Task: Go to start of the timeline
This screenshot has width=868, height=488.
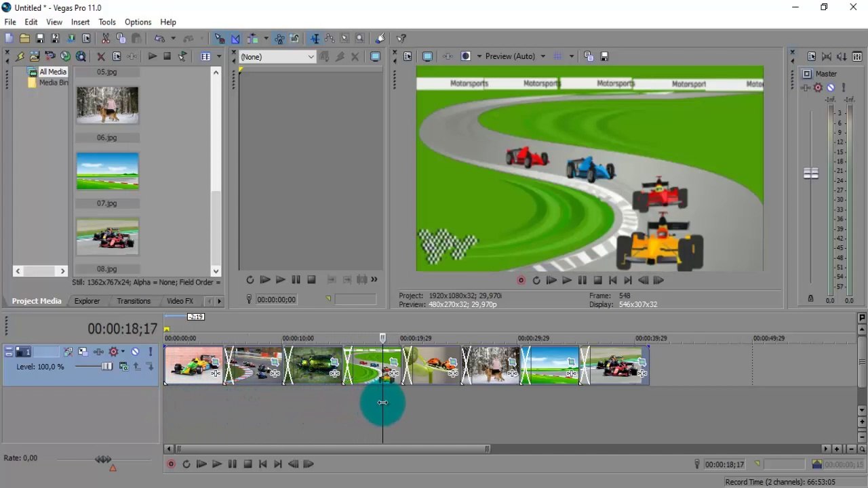Action: [x=262, y=464]
